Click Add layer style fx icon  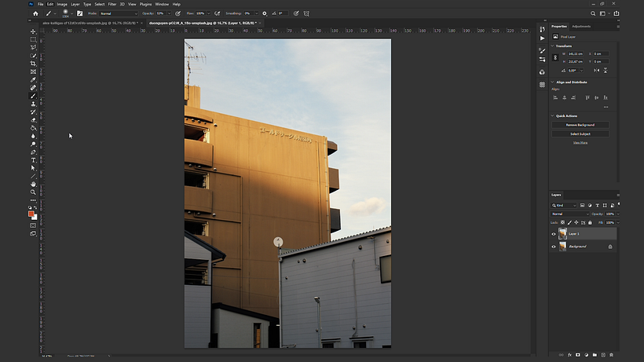569,355
